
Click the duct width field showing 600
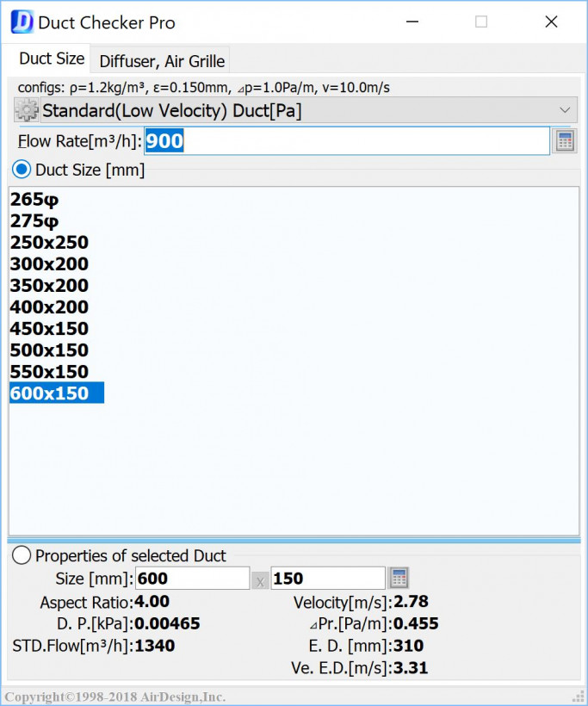click(x=192, y=579)
